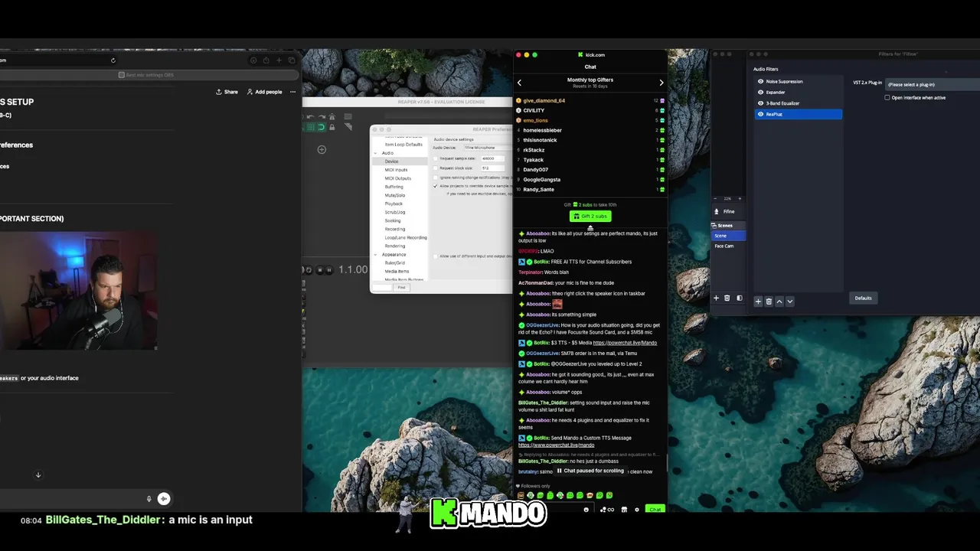Click Gift 2 subs button
Viewport: 980px width, 551px height.
pos(590,216)
